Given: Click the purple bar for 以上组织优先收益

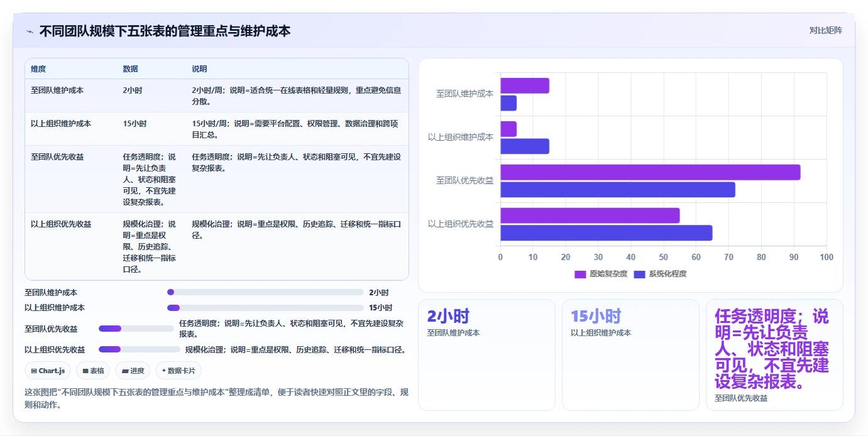Looking at the screenshot, I should [x=590, y=215].
